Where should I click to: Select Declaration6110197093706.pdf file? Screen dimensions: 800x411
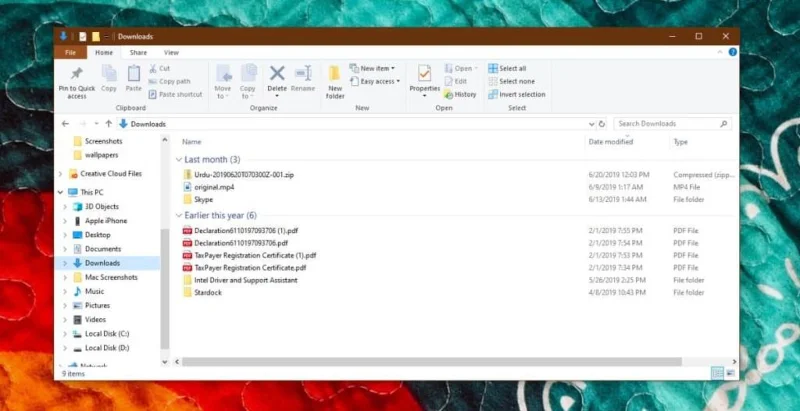(241, 243)
